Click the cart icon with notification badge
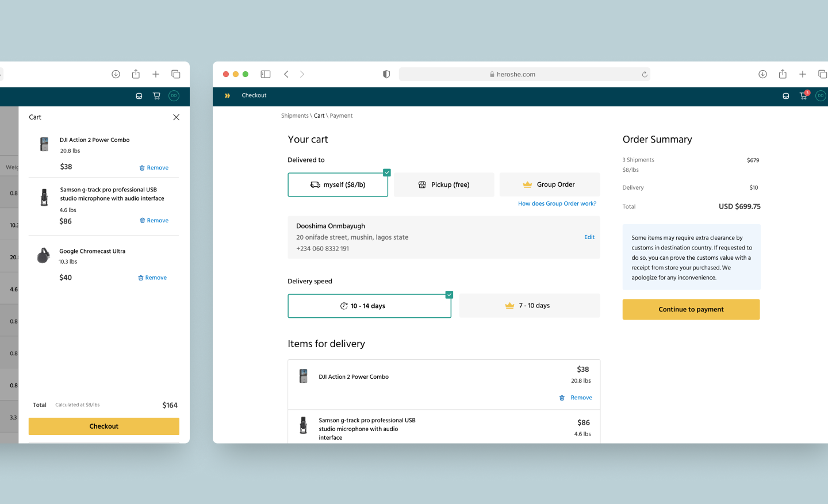 click(804, 95)
